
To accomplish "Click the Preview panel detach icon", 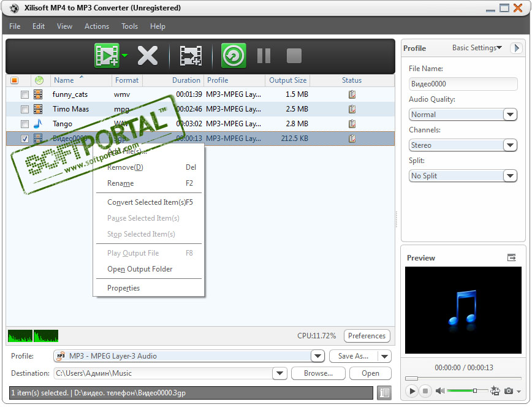I will [x=511, y=257].
